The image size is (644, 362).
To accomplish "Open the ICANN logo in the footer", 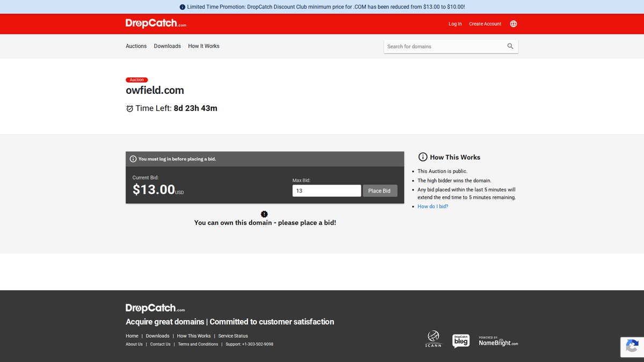I will point(433,338).
